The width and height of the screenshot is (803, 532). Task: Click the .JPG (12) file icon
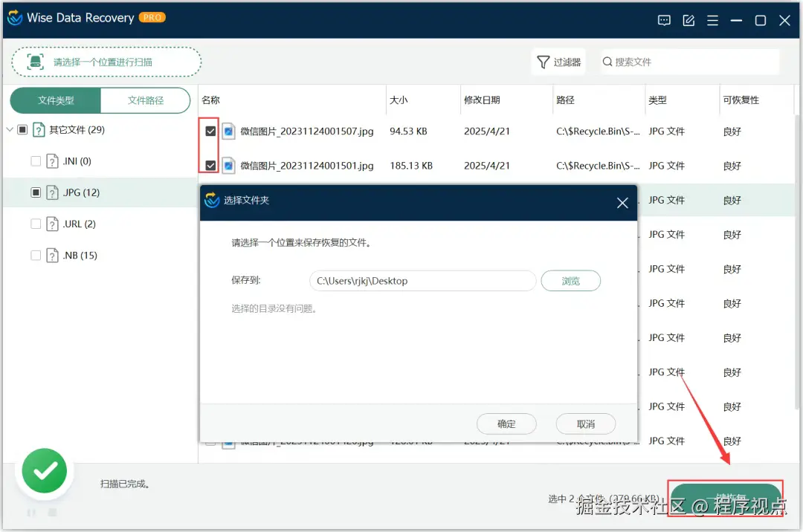pyautogui.click(x=52, y=192)
